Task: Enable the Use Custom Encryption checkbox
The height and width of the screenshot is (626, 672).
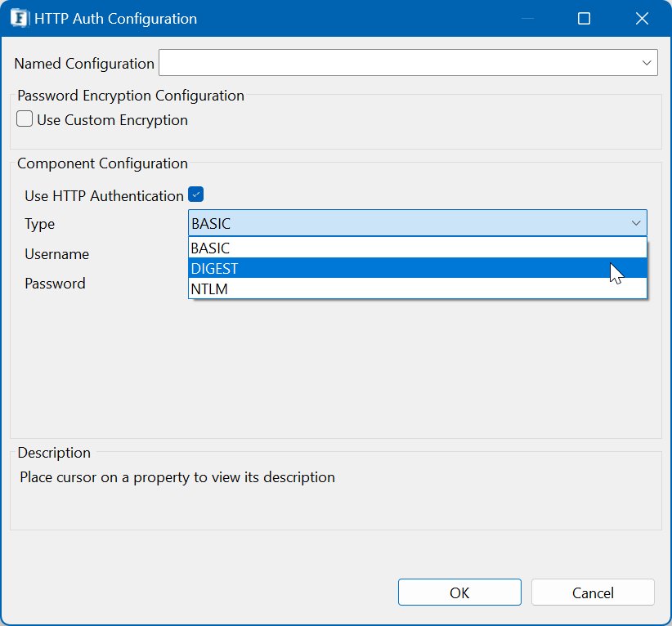Action: coord(25,120)
